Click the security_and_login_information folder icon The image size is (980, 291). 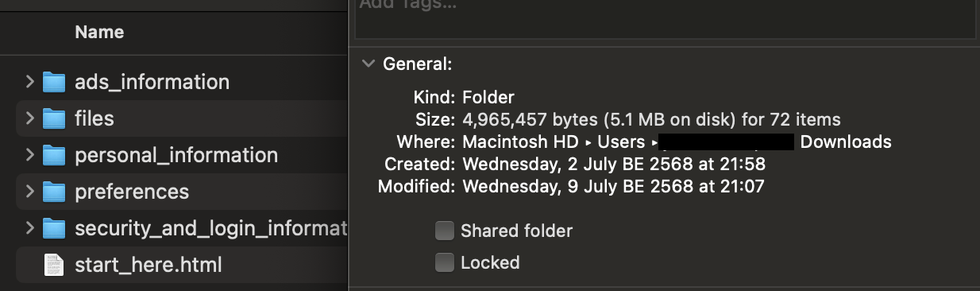[x=53, y=228]
